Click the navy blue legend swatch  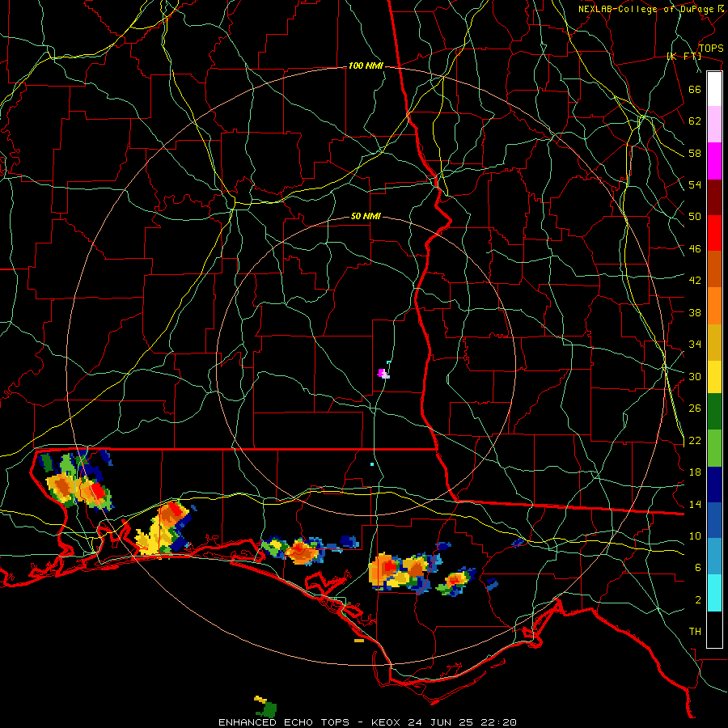tap(714, 485)
